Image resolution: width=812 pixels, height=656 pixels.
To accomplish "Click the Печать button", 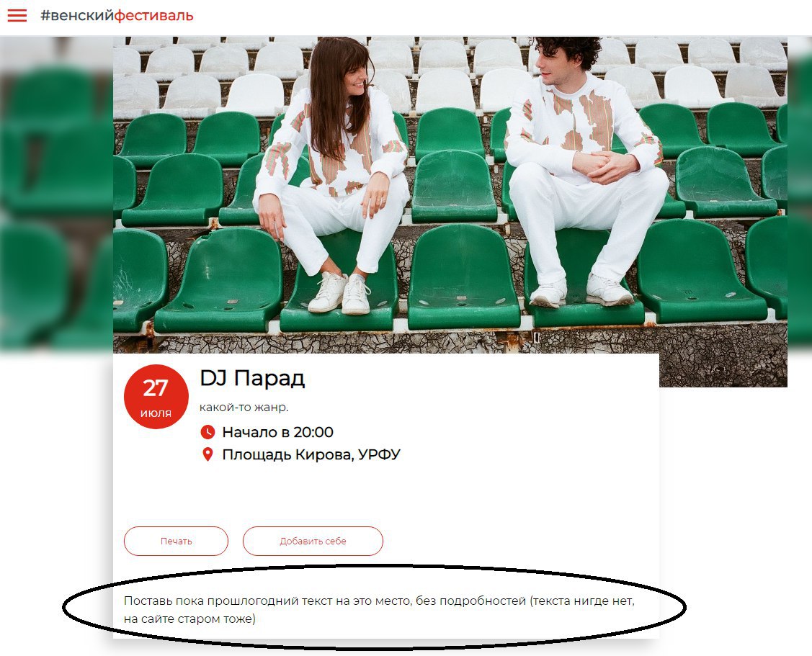I will pyautogui.click(x=176, y=541).
